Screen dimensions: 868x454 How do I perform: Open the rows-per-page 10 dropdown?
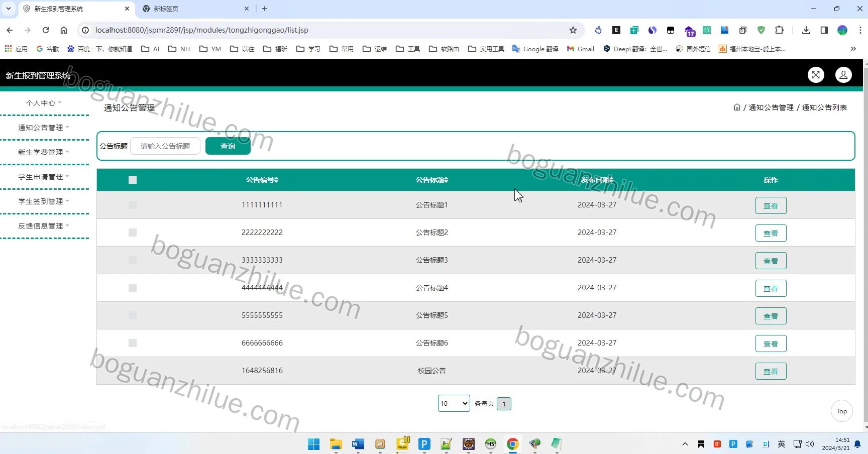454,403
